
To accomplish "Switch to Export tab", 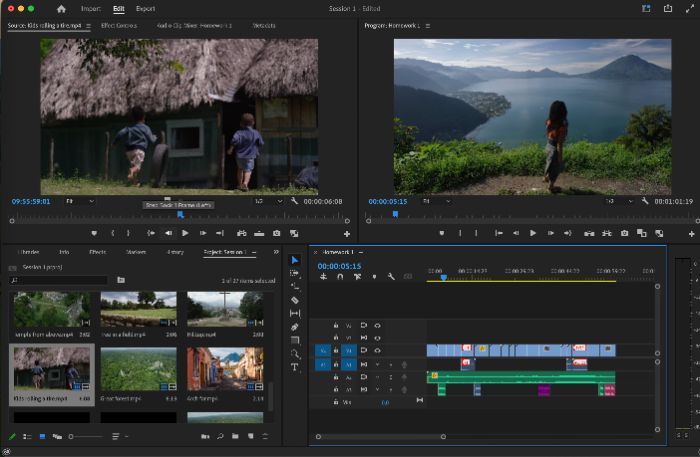I will pyautogui.click(x=146, y=8).
